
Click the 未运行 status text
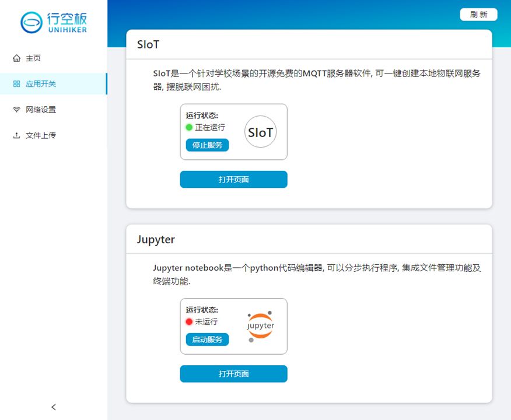206,322
